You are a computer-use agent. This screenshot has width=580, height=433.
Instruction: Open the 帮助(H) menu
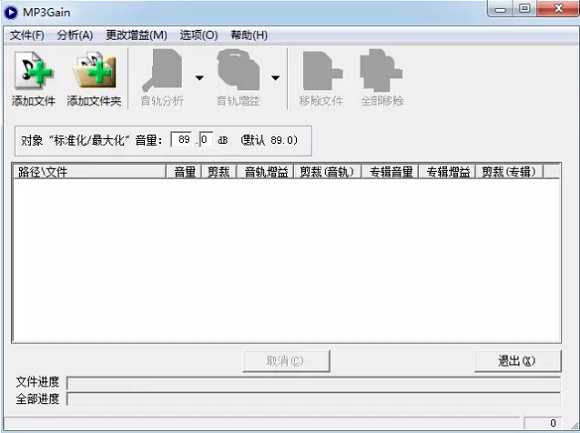coord(249,35)
